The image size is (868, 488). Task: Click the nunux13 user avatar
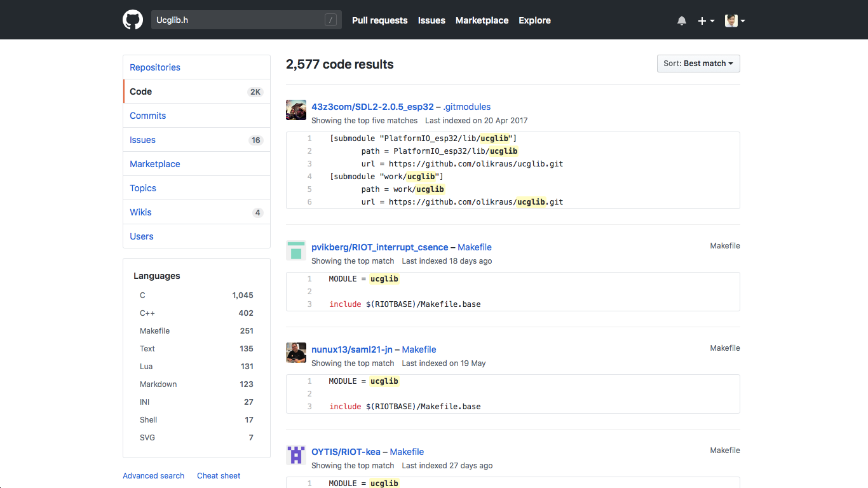(x=296, y=353)
